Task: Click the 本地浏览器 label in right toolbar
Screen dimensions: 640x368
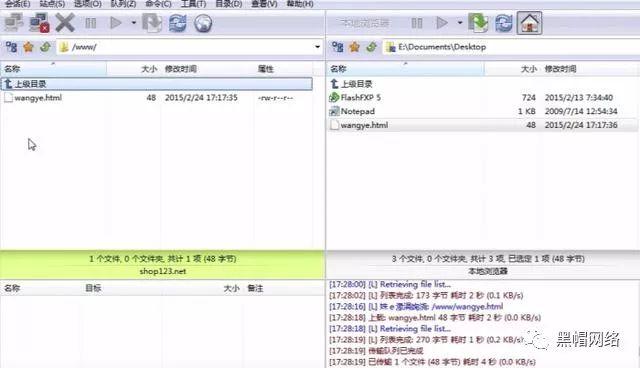Action: click(364, 23)
